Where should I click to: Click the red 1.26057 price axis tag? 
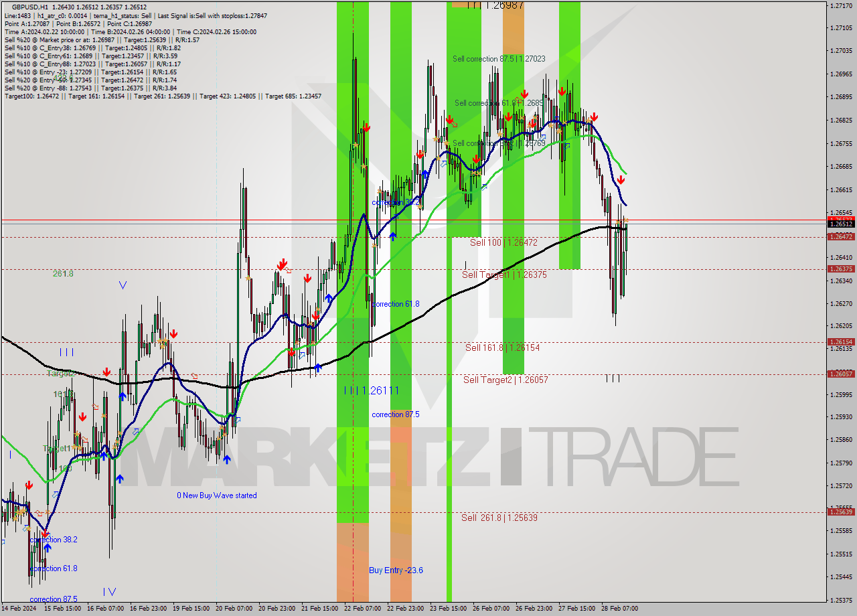[x=841, y=374]
